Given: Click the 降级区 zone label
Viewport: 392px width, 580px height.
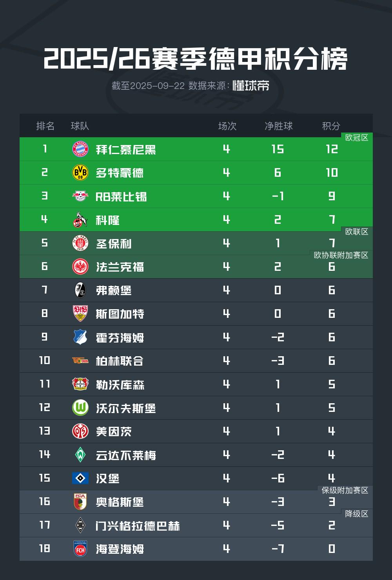Looking at the screenshot, I should pyautogui.click(x=356, y=514).
